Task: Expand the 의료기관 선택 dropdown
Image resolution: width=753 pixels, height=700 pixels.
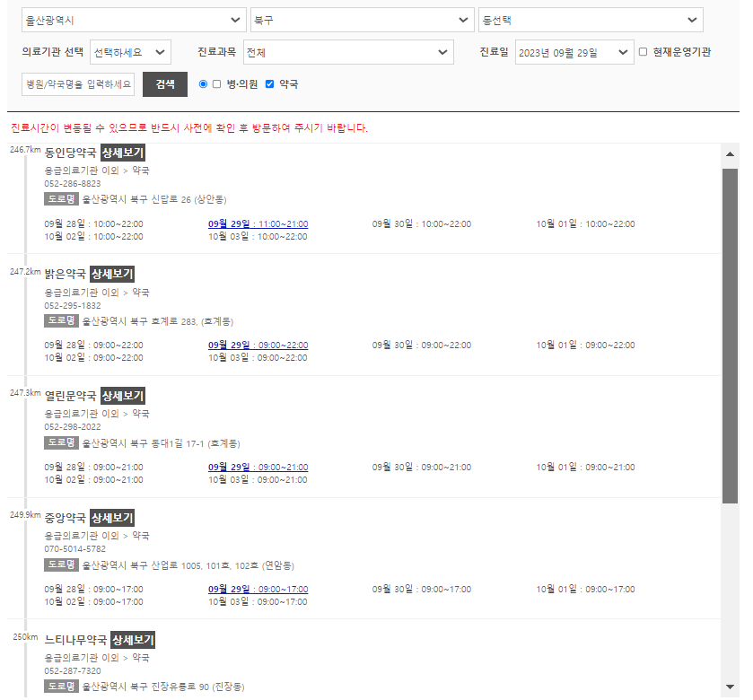Action: (130, 52)
